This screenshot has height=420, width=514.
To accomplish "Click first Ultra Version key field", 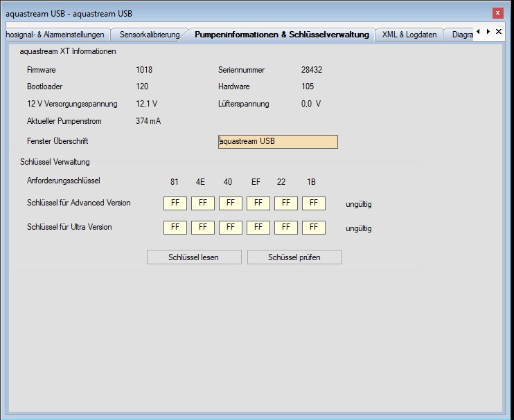I will tap(175, 228).
